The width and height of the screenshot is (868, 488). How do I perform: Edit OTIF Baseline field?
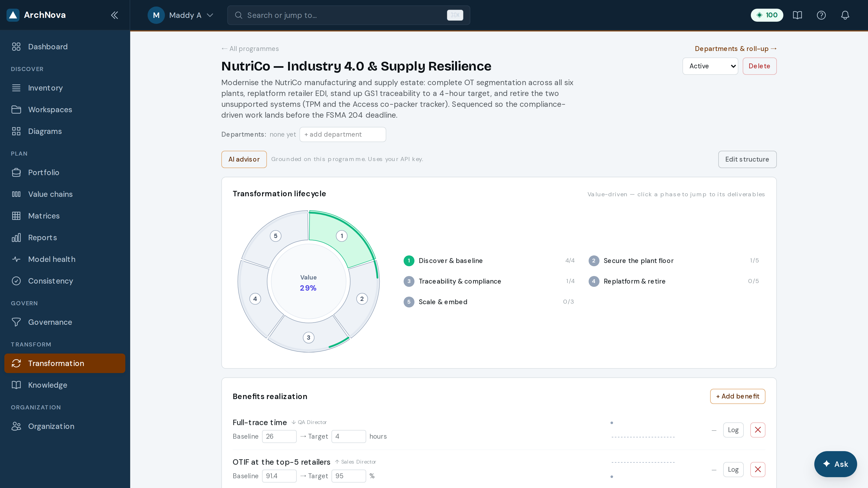pyautogui.click(x=279, y=476)
